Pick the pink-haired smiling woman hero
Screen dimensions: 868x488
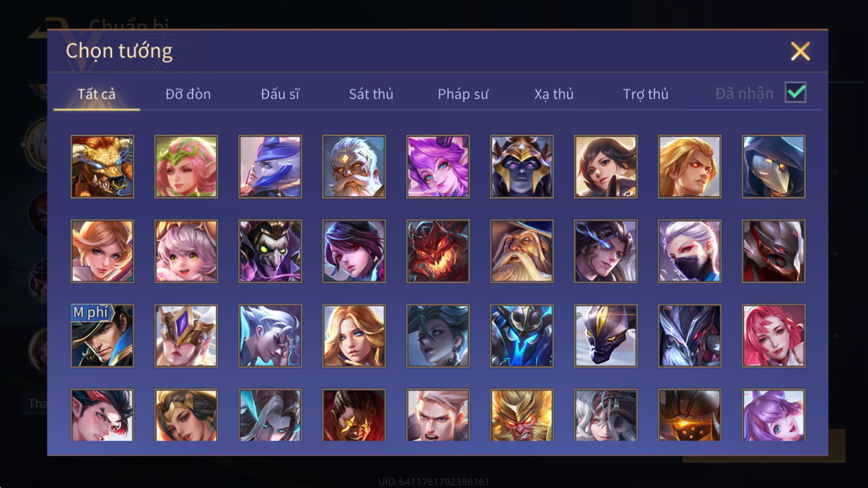pyautogui.click(x=774, y=336)
